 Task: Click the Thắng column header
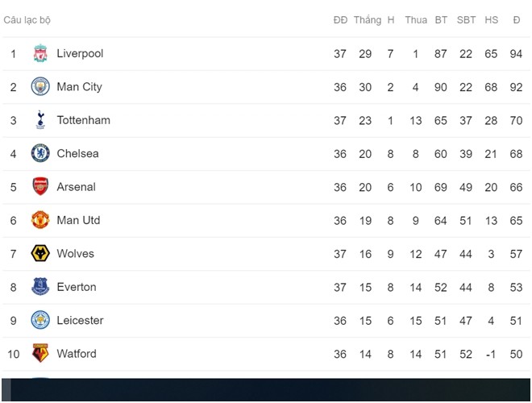click(x=368, y=20)
